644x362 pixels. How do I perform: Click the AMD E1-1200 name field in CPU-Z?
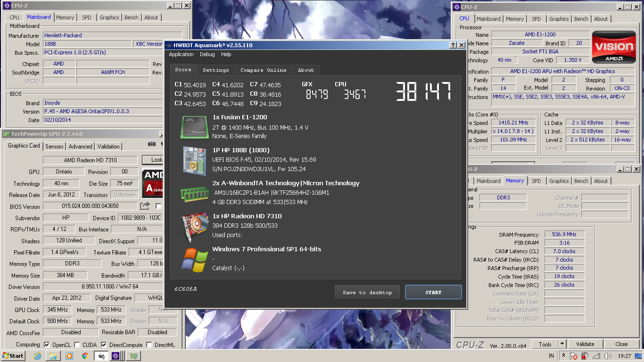click(x=540, y=34)
